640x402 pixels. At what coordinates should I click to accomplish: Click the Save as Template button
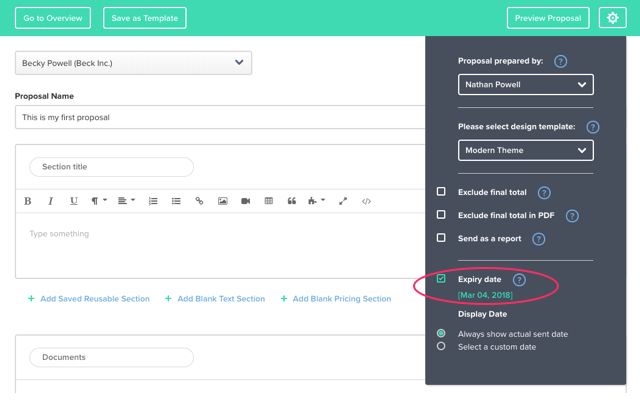(x=144, y=18)
